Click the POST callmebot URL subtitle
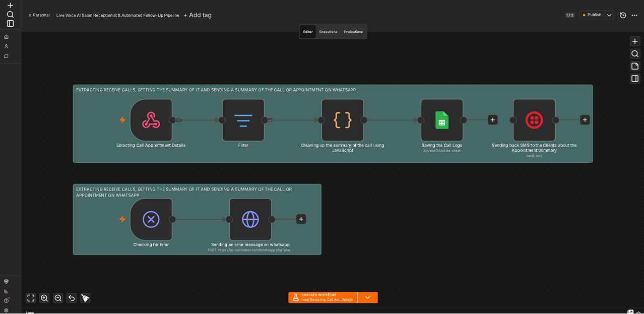The height and width of the screenshot is (314, 644). [x=250, y=249]
